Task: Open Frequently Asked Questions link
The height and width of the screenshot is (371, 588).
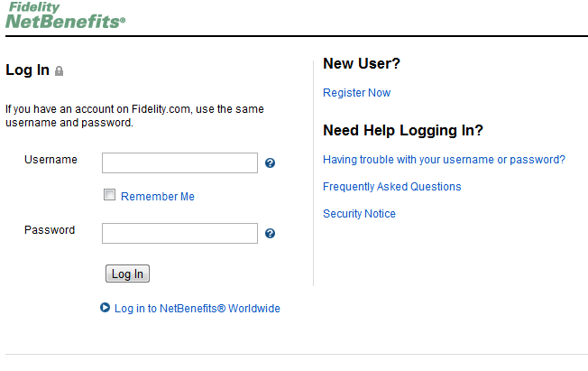Action: click(392, 187)
